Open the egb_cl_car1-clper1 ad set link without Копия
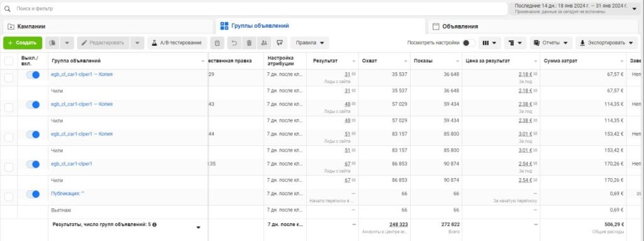Image resolution: width=644 pixels, height=241 pixels. (x=72, y=164)
